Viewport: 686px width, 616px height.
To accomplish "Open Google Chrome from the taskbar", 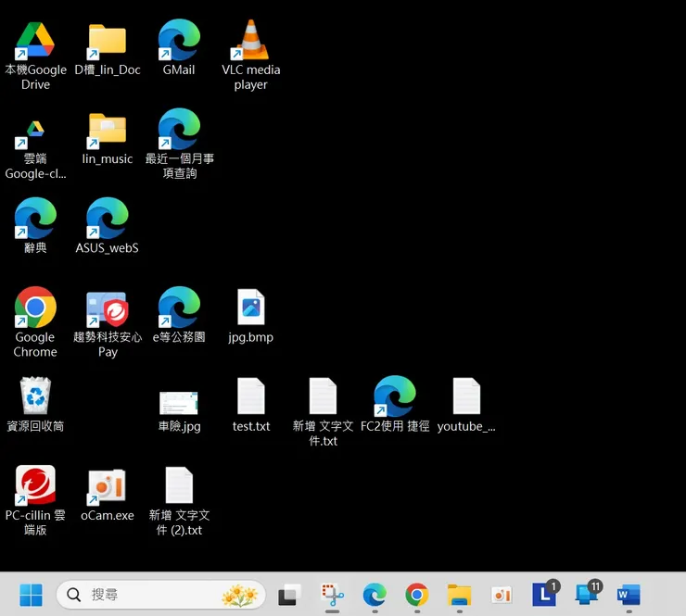I will pos(416,595).
